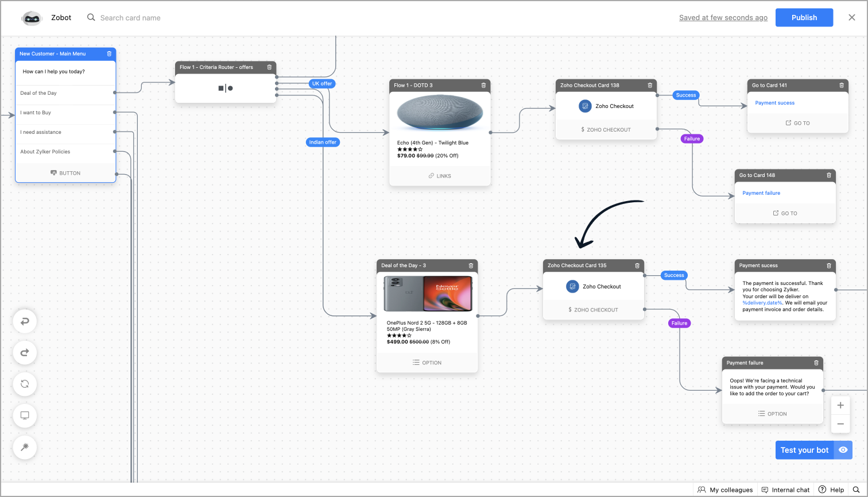Click the redo arrow button
The image size is (868, 497).
click(25, 353)
